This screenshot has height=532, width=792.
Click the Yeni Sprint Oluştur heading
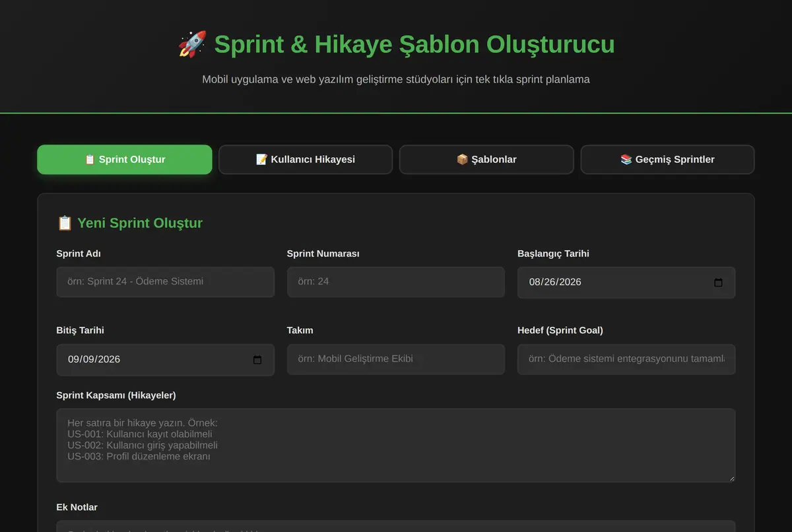140,223
